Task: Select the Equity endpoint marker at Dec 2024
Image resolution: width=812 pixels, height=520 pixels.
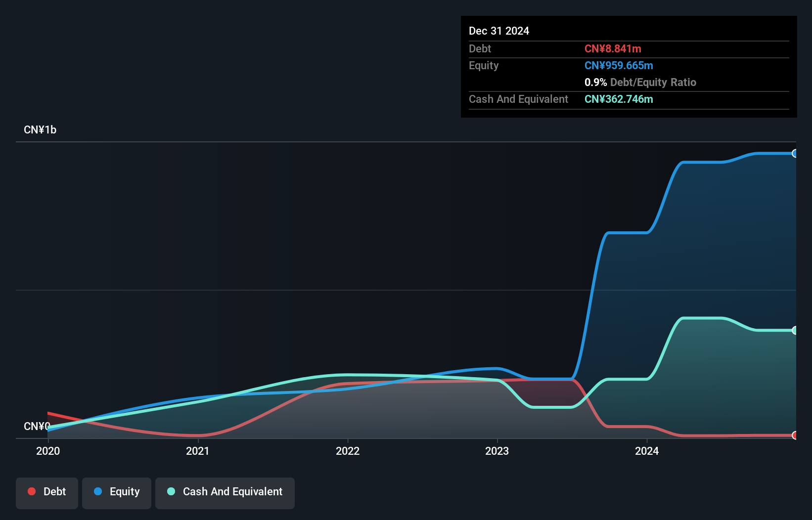Action: click(x=795, y=153)
